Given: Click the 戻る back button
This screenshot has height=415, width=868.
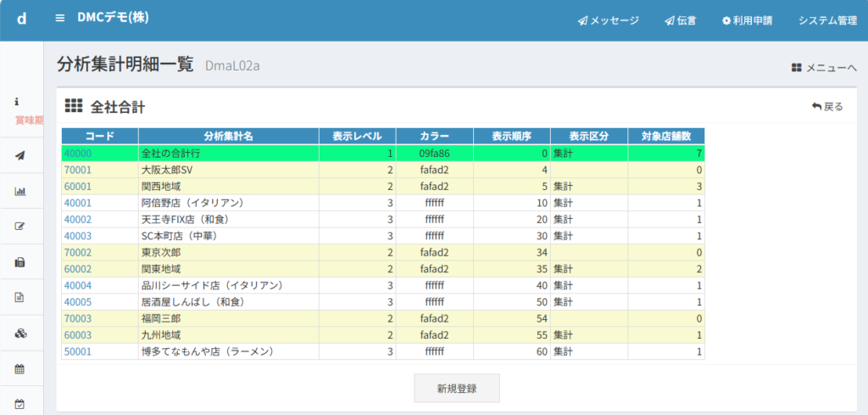Looking at the screenshot, I should [827, 107].
